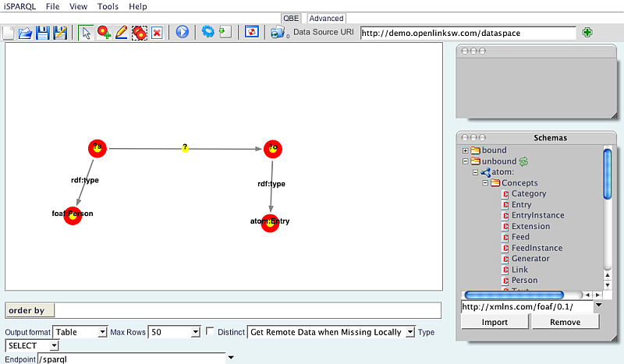Choose the Add Node tool
Screen dimensions: 624x364
[104, 33]
